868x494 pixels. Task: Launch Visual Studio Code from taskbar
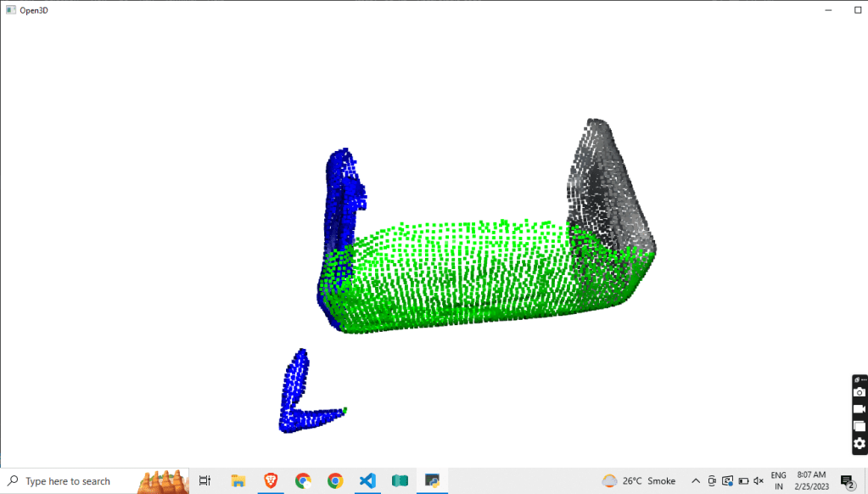[x=367, y=480]
